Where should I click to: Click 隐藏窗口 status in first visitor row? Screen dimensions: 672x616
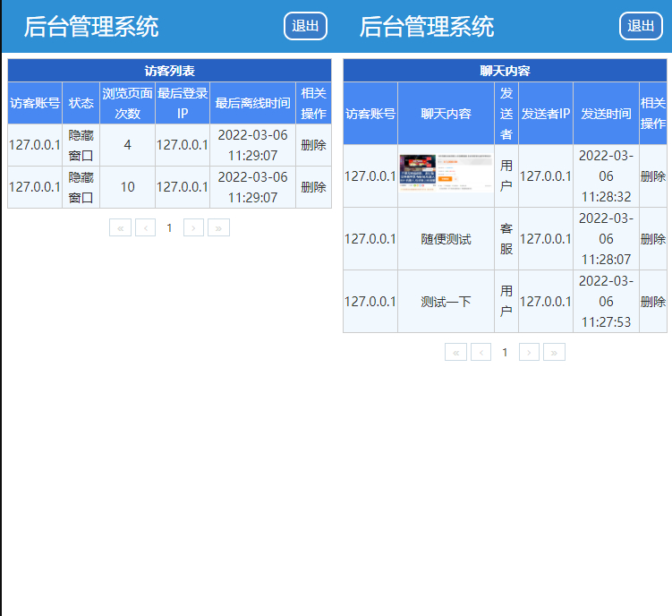pyautogui.click(x=81, y=145)
